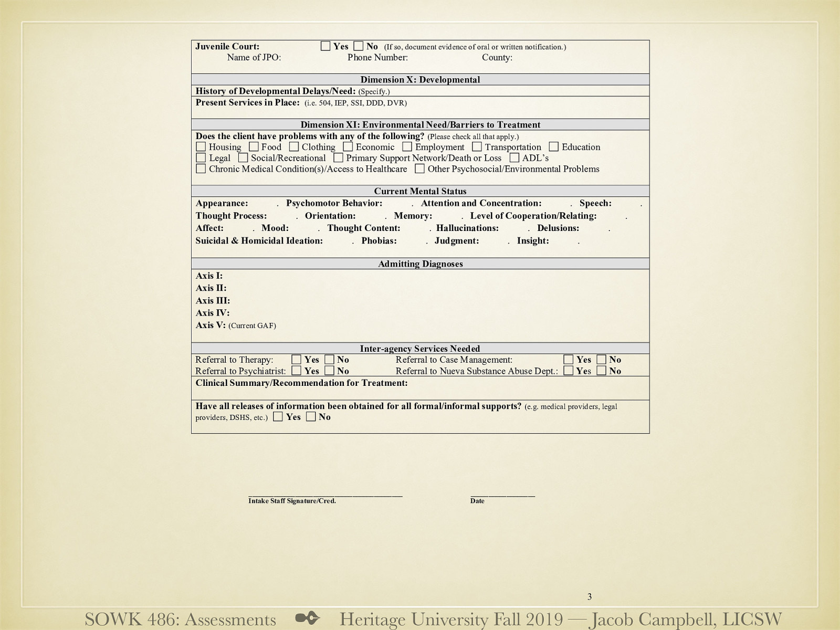Check the Economic problem box

coord(348,147)
